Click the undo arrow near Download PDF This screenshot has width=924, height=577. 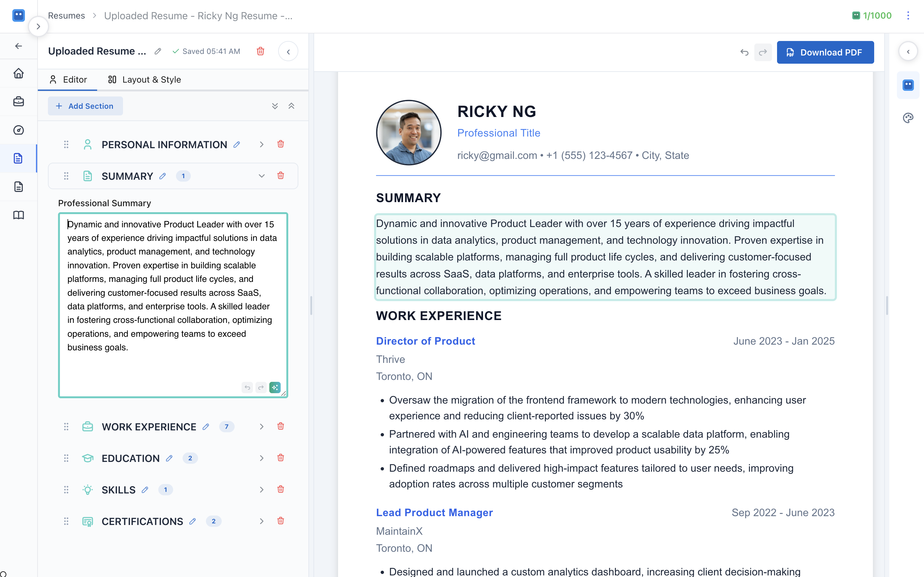pyautogui.click(x=744, y=52)
